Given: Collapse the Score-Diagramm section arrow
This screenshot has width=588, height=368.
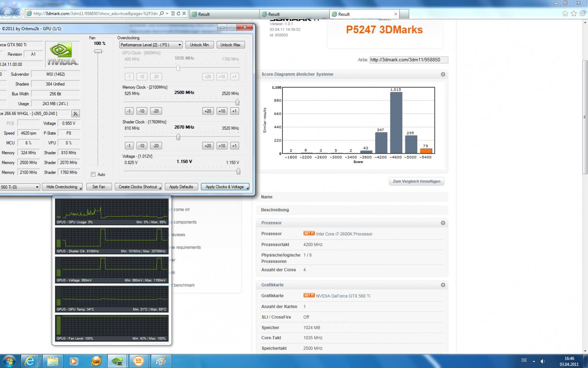Looking at the screenshot, I should 443,74.
